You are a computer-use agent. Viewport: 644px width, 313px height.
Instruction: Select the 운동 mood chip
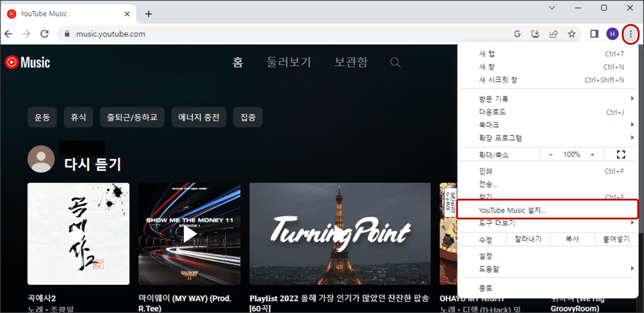tap(42, 117)
